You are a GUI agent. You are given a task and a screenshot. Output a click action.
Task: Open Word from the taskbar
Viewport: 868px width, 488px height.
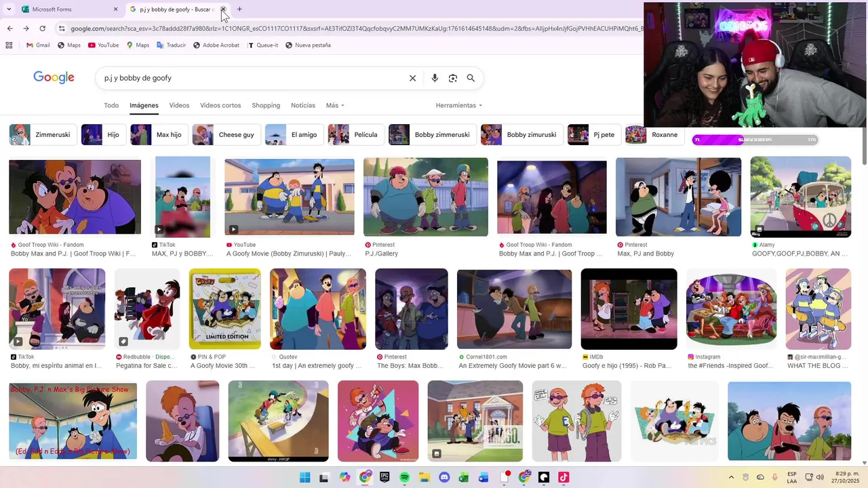(x=484, y=477)
